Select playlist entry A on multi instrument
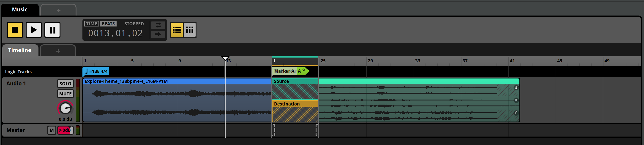Viewport: 644px width, 145px height. tap(516, 88)
